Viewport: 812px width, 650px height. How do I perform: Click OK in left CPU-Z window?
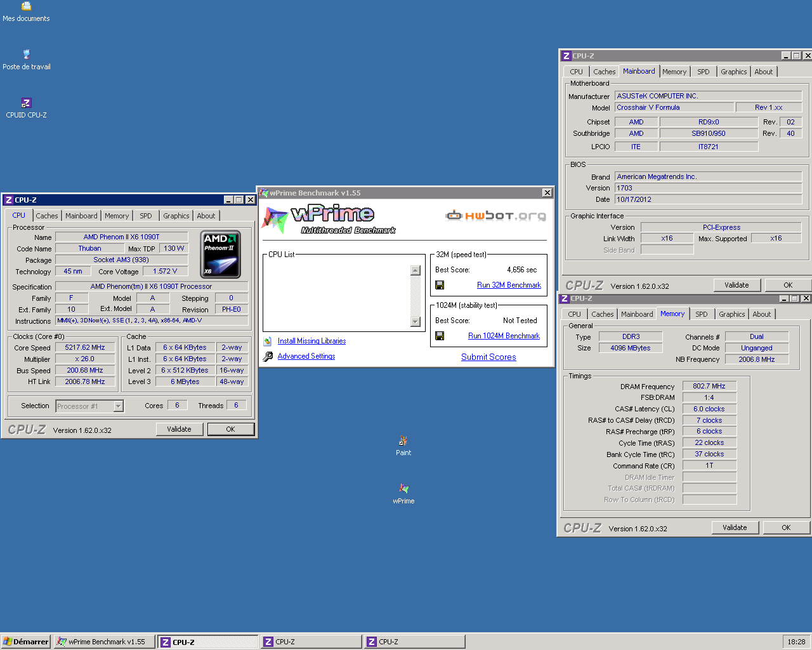tap(230, 429)
